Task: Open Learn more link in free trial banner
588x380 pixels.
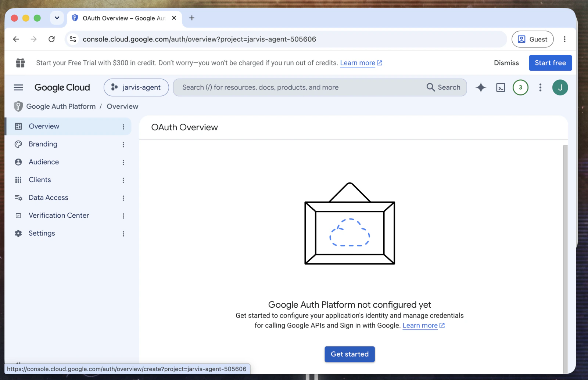Action: (361, 63)
